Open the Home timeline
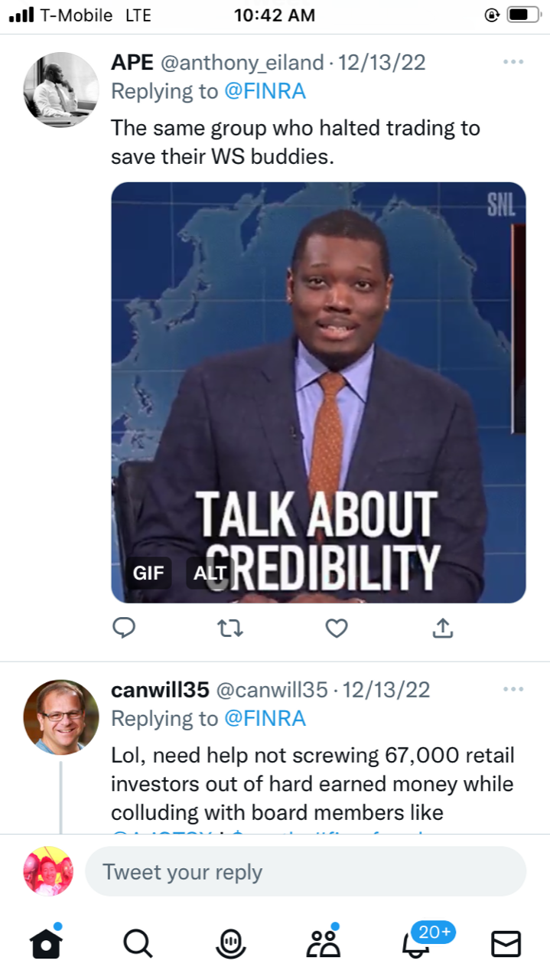Viewport: 550px width, 980px height. point(47,943)
